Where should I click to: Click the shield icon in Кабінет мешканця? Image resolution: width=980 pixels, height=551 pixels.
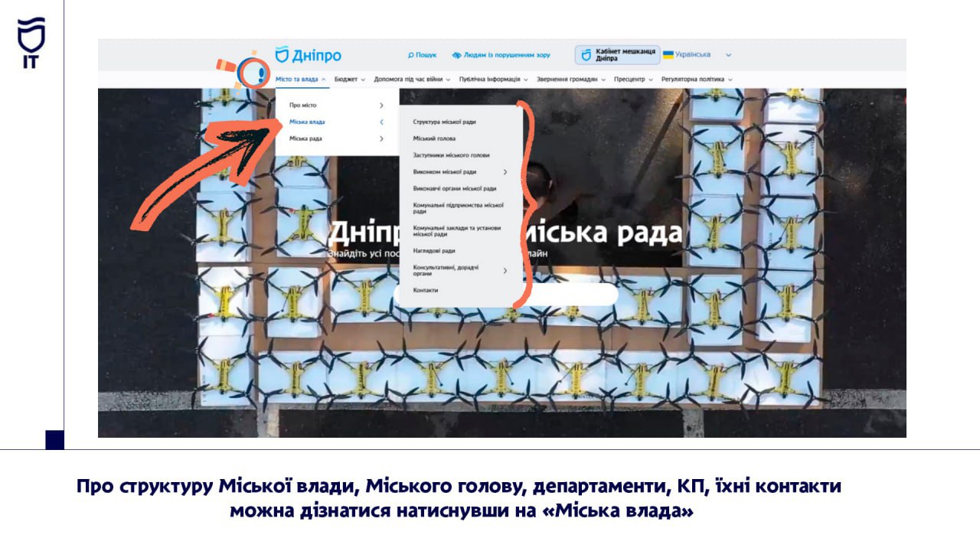click(x=586, y=55)
